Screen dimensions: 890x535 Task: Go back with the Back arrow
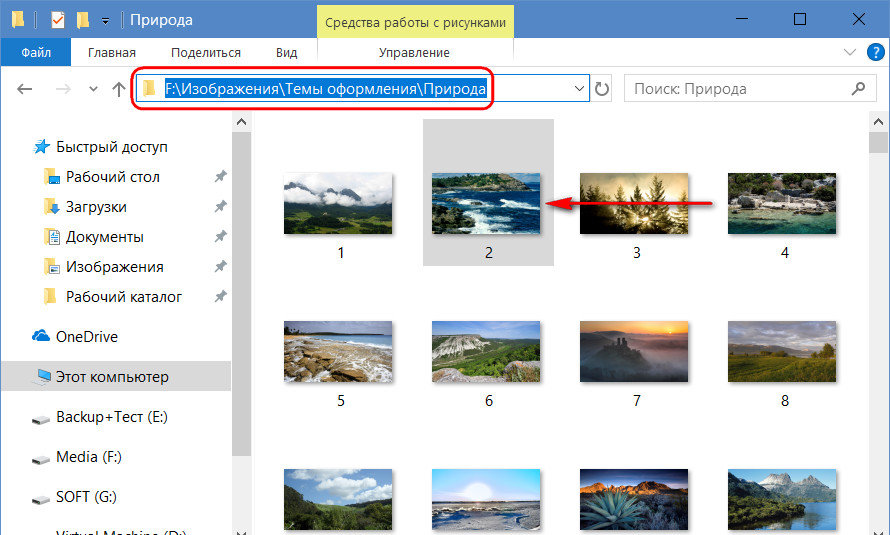point(24,89)
